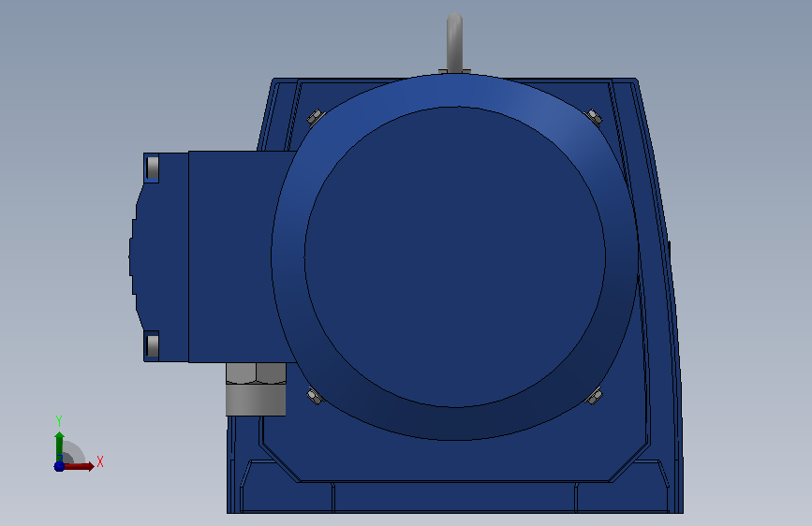Select the bottom-left hex nut on round cover
The width and height of the screenshot is (812, 526).
pos(315,397)
